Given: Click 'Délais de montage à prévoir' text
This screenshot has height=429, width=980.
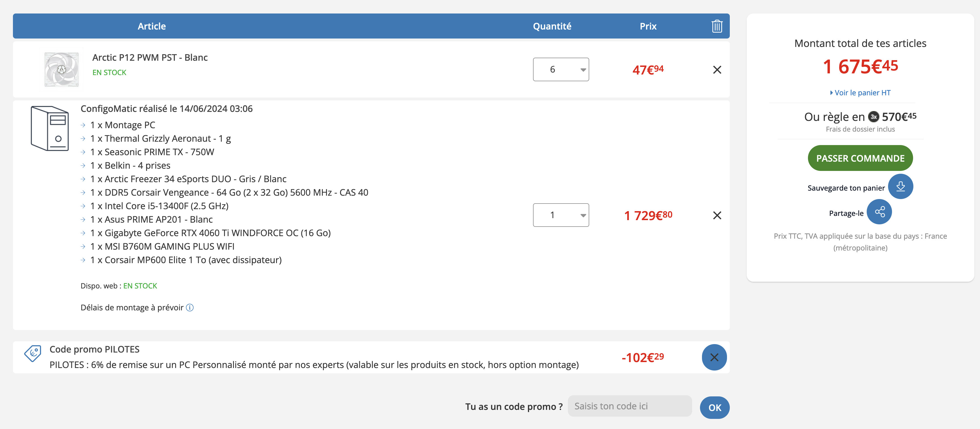Looking at the screenshot, I should [132, 307].
